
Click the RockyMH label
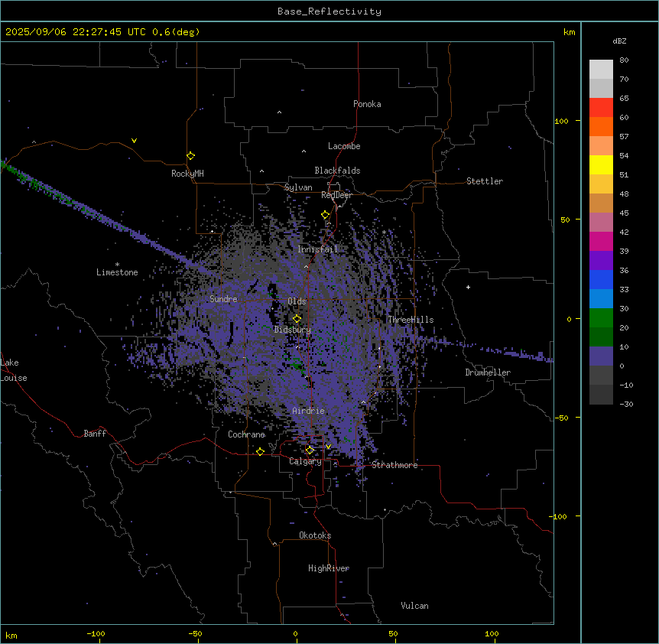[187, 174]
